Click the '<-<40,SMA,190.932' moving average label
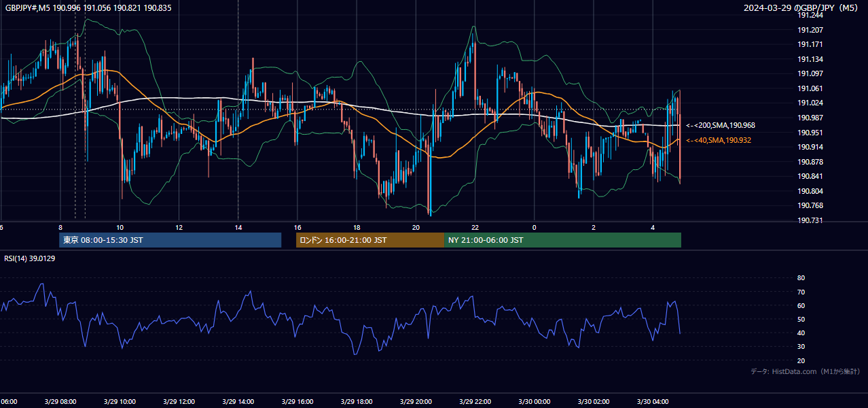Viewport: 868px width, 408px height. 719,140
